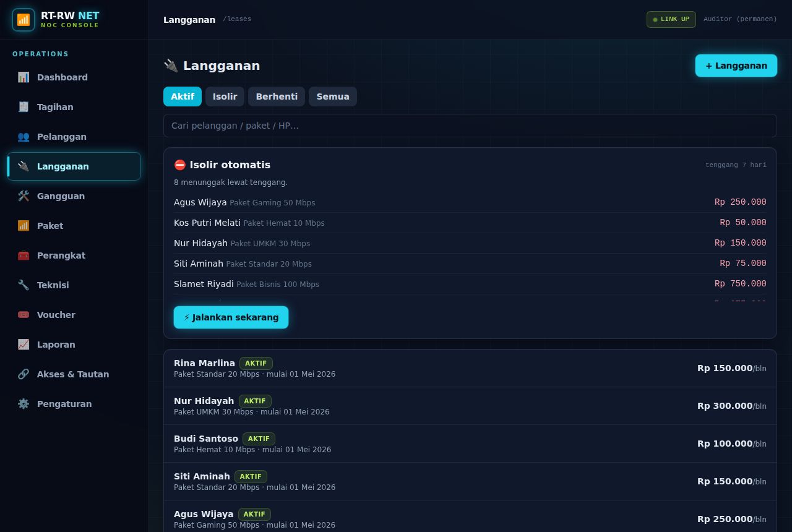Viewport: 792px width, 532px height.
Task: Click the Laporan label in sidebar
Action: tap(56, 345)
